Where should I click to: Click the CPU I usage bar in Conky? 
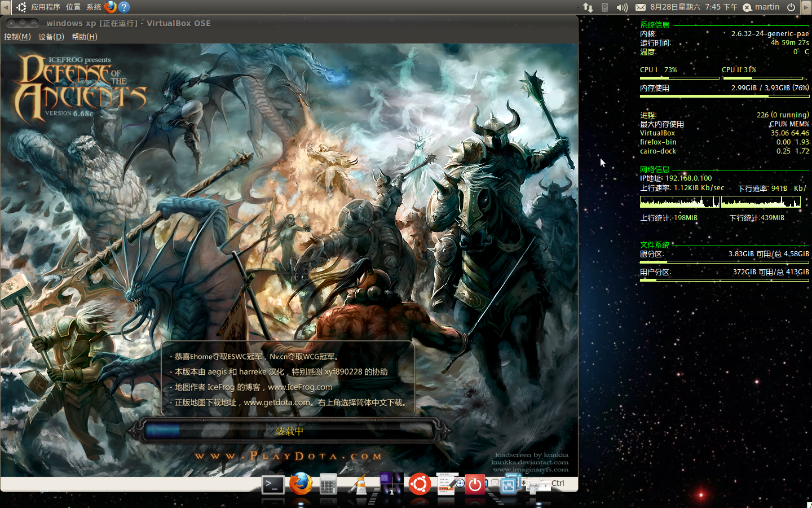pos(679,78)
